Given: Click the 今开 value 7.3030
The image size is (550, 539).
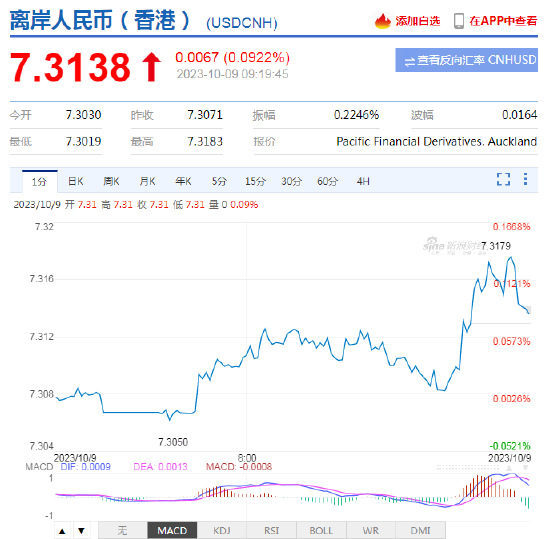Looking at the screenshot, I should (x=83, y=115).
